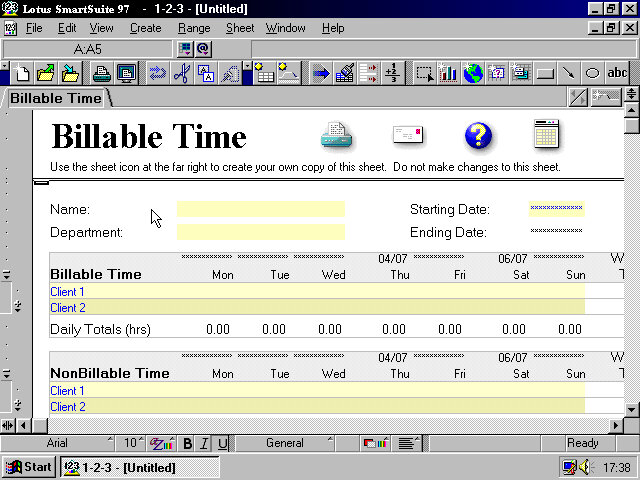
Task: Click the envelope mail icon in header
Action: (407, 135)
